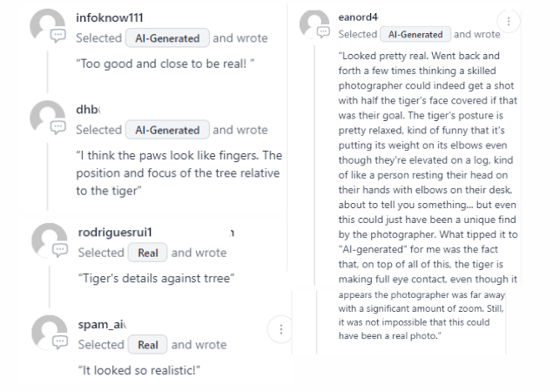This screenshot has height=392, width=560.
Task: Click the Real tag on rodriguesrui1's comment
Action: click(x=147, y=253)
